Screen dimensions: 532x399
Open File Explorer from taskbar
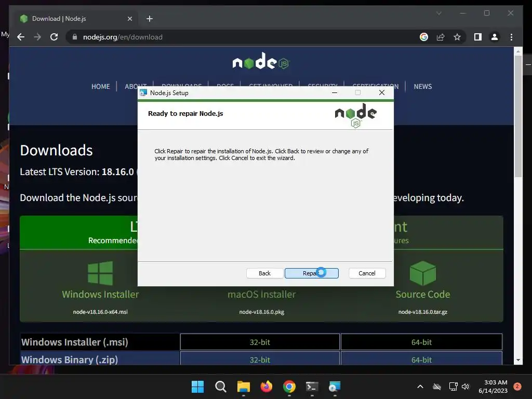pyautogui.click(x=243, y=387)
